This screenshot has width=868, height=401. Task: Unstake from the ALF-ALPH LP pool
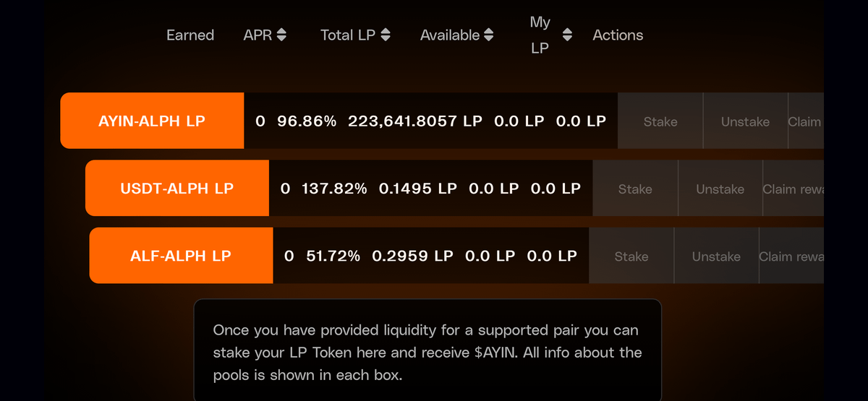click(x=716, y=256)
